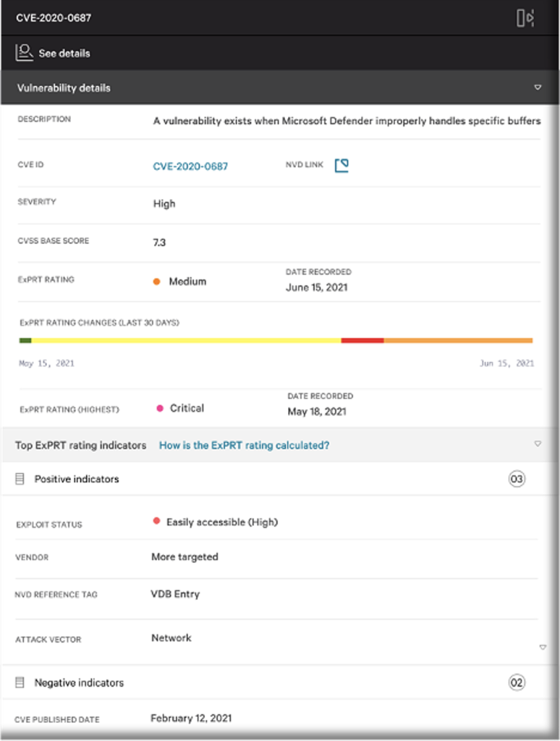This screenshot has width=560, height=741.
Task: Click the 02 negative indicators count badge
Action: tap(517, 682)
